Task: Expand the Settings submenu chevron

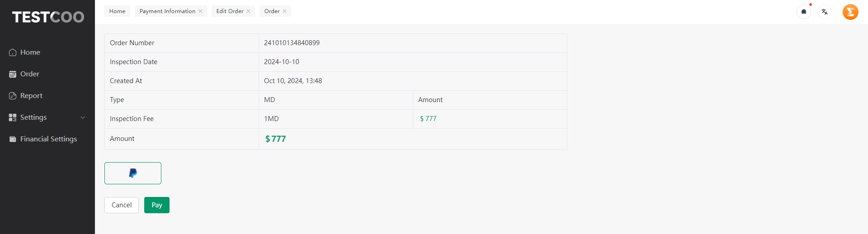Action: tap(83, 117)
